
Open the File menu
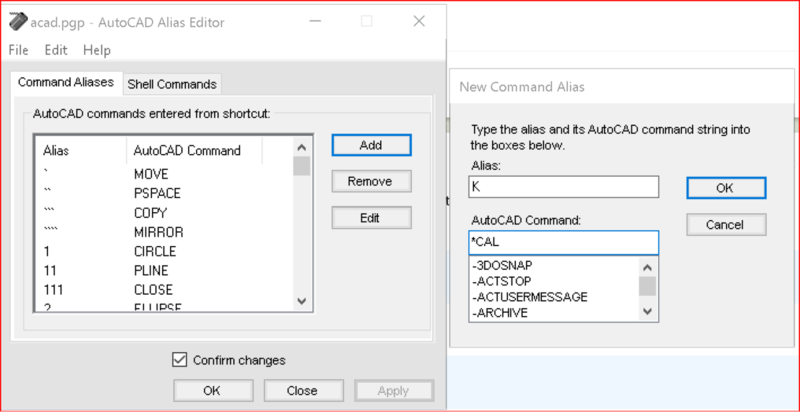click(18, 50)
